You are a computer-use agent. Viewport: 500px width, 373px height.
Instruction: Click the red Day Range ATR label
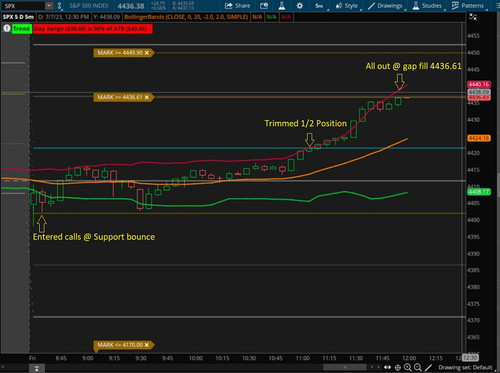coord(93,29)
